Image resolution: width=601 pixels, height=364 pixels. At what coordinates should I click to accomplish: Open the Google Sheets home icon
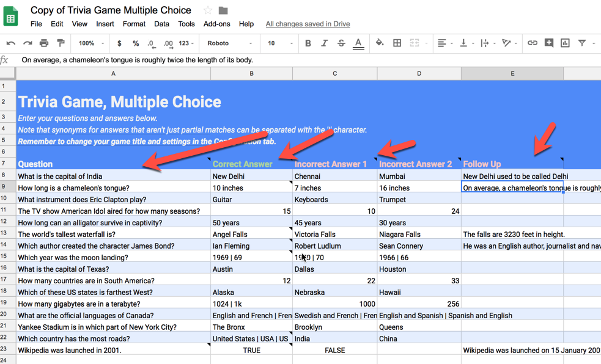pos(10,16)
